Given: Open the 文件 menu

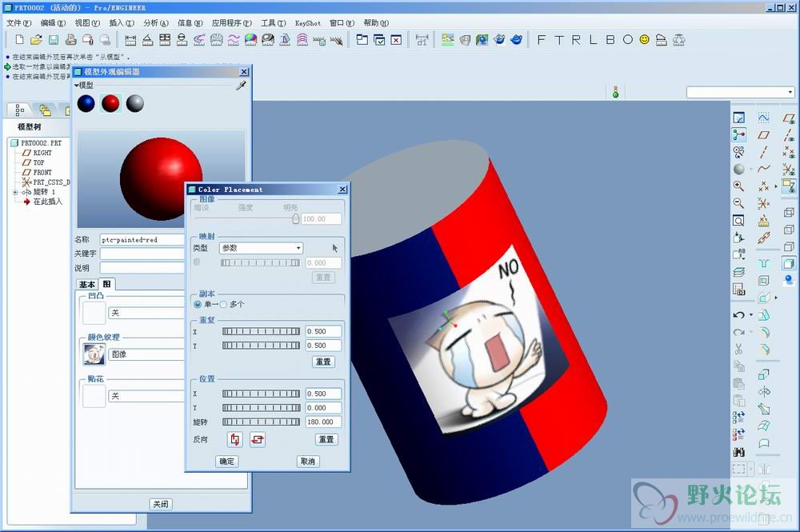Looking at the screenshot, I should (x=19, y=23).
